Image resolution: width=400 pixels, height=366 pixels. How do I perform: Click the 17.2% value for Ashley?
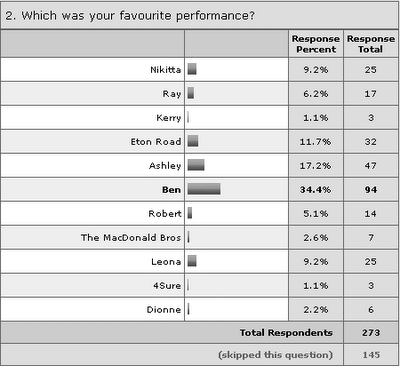(315, 166)
